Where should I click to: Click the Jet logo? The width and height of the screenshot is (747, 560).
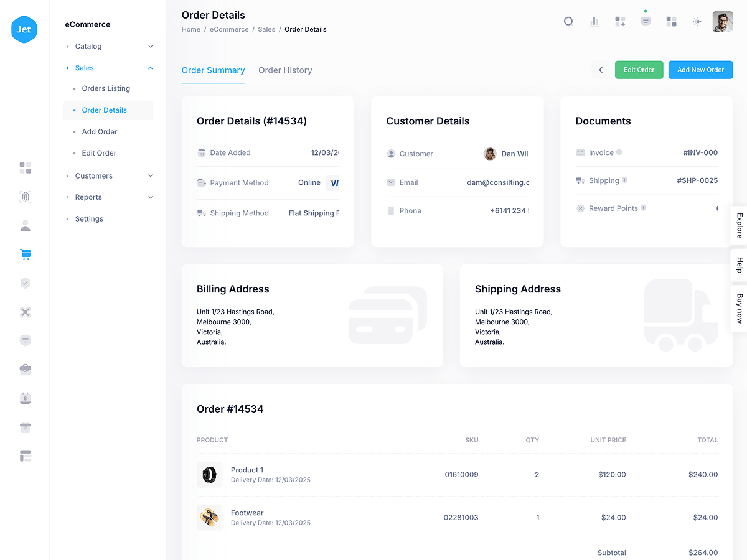coord(24,29)
